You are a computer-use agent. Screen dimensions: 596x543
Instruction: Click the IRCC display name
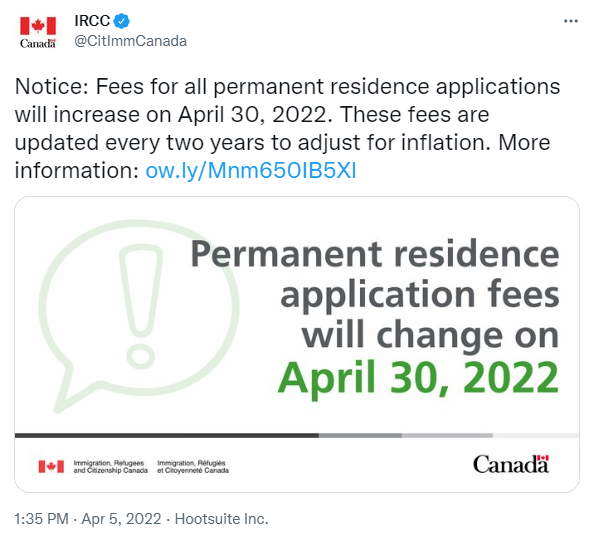(92, 21)
